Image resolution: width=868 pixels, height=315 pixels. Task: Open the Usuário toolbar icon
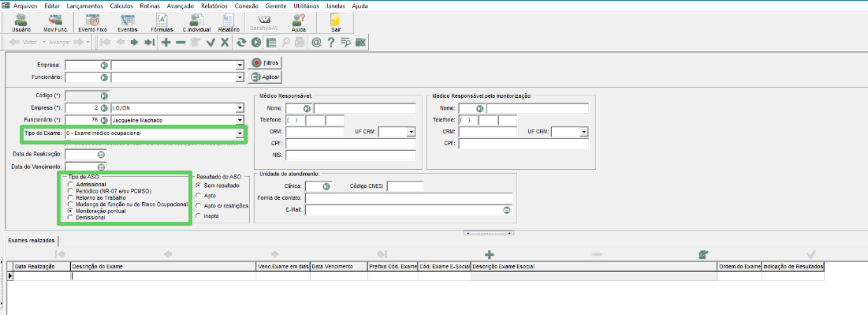21,22
